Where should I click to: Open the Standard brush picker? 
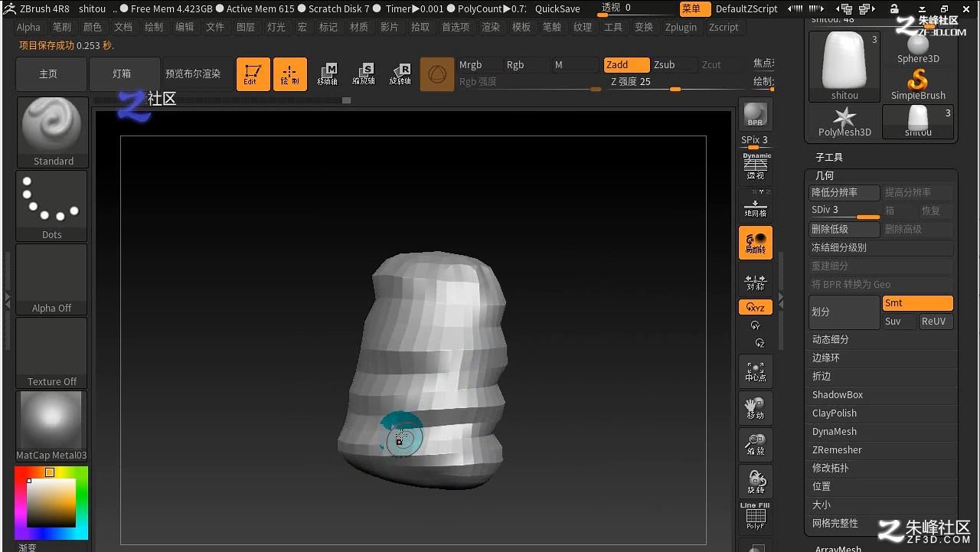coord(52,132)
